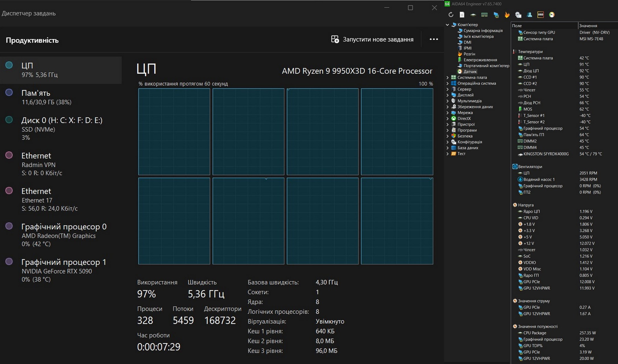
Task: Open the gauge sensor panel icon
Action: 552,14
